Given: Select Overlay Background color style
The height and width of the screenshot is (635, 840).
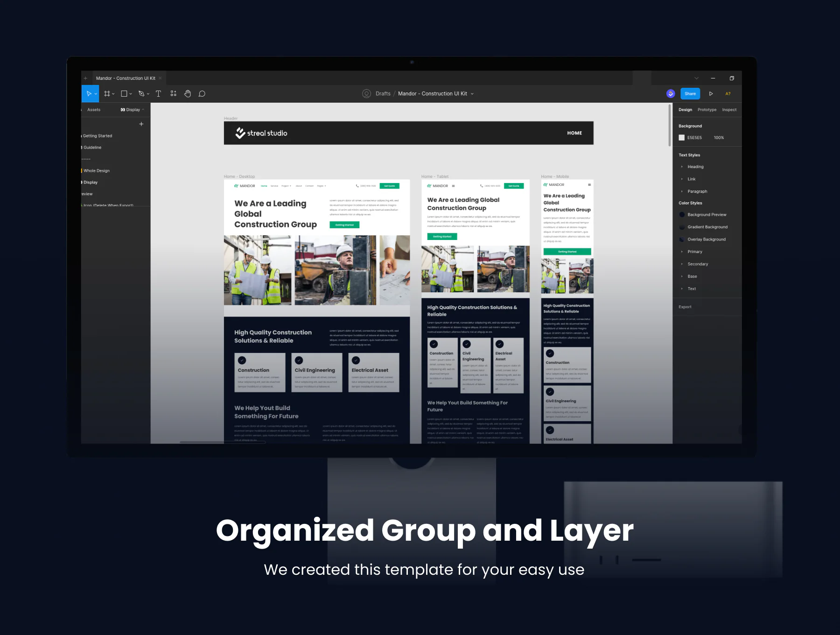Looking at the screenshot, I should coord(703,240).
